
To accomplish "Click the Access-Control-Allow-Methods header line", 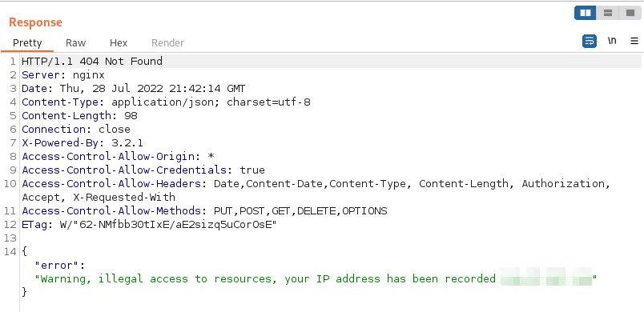I will (x=204, y=210).
